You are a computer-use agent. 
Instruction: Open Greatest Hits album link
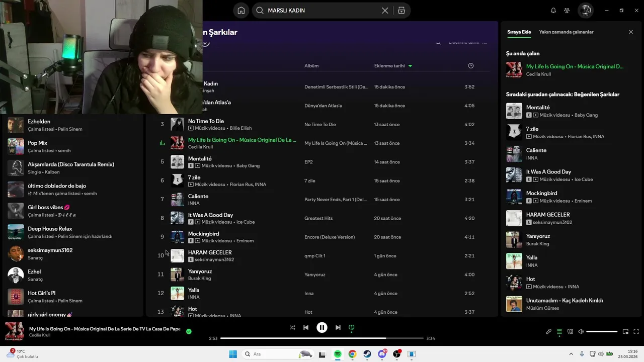pyautogui.click(x=318, y=218)
